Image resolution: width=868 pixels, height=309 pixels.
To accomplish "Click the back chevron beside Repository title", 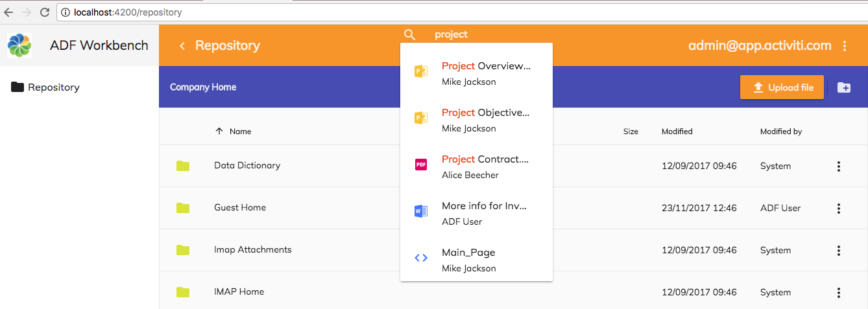I will [x=182, y=46].
